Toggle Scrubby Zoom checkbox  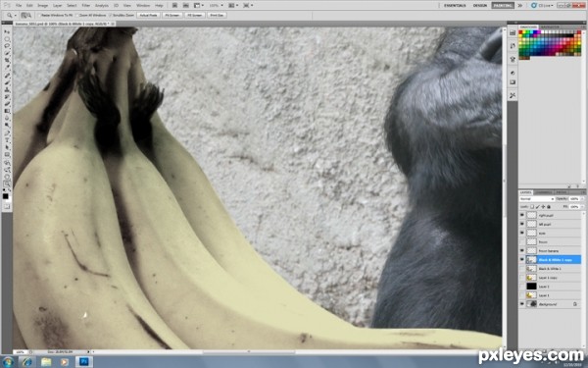[111, 15]
